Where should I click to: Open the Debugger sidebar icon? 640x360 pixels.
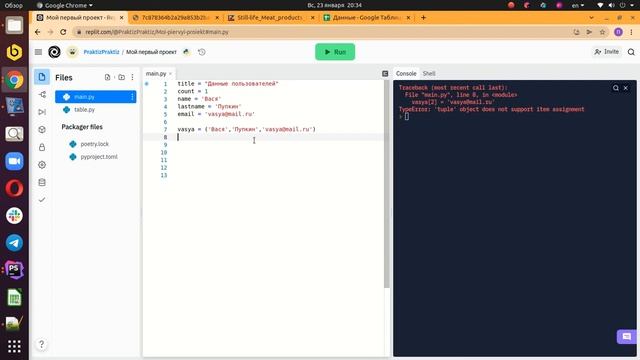(42, 112)
